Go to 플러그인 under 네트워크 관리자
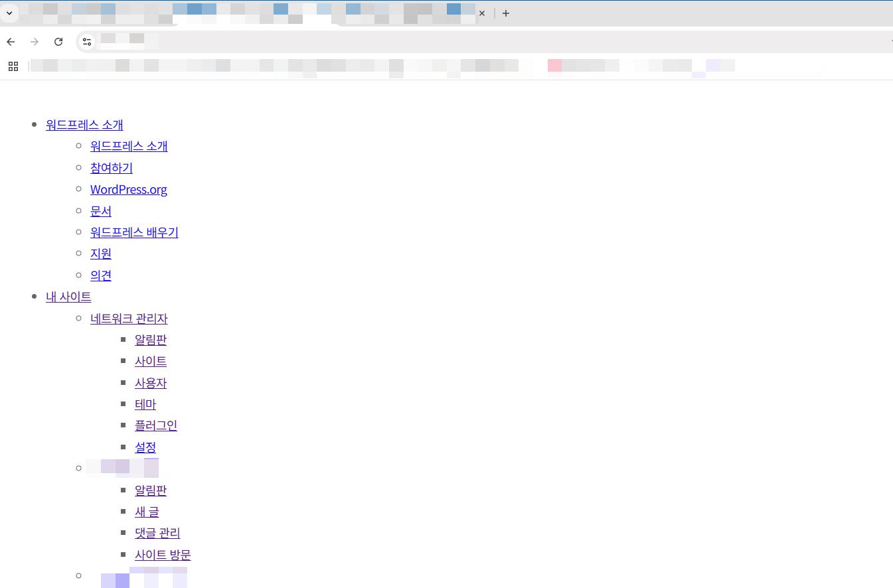This screenshot has width=893, height=588. click(155, 425)
